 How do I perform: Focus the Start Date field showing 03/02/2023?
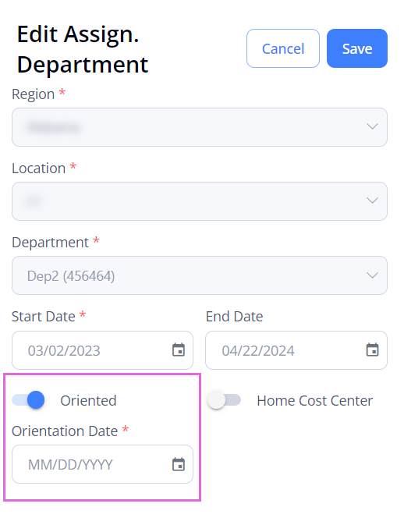coord(102,350)
